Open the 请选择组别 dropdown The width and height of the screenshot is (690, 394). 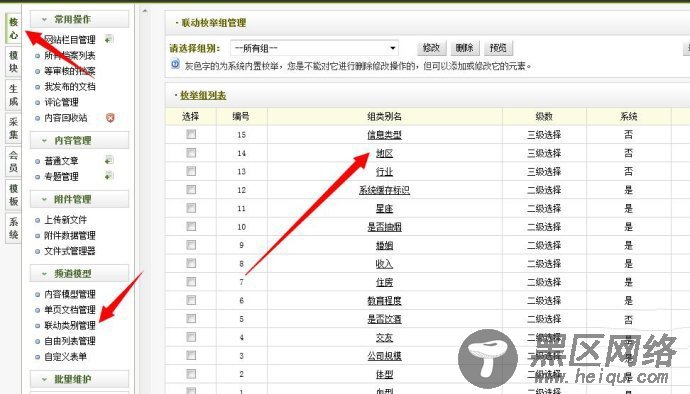315,48
